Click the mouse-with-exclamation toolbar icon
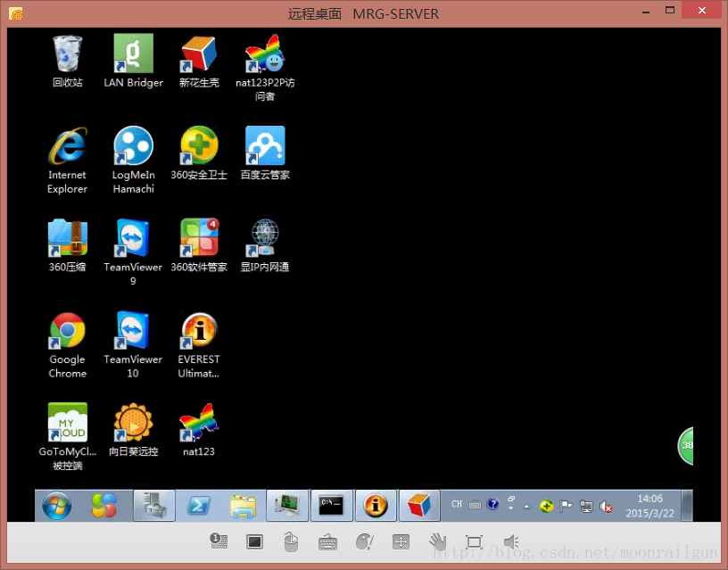728x570 pixels. tap(365, 541)
